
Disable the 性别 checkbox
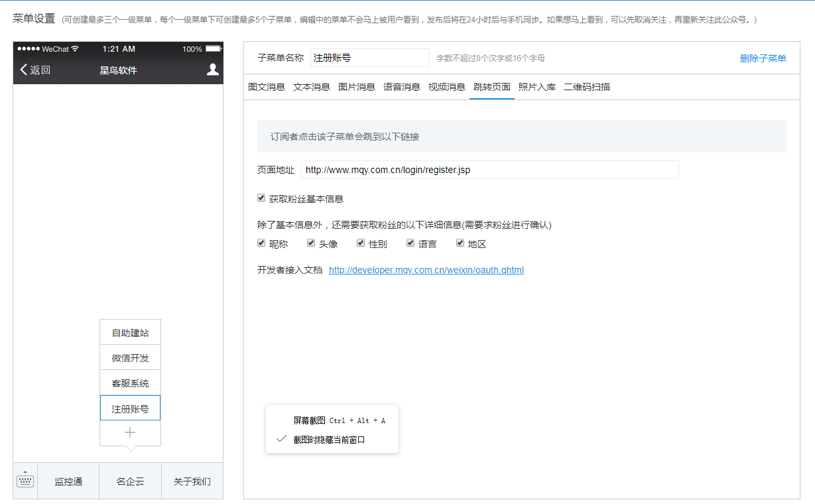361,243
